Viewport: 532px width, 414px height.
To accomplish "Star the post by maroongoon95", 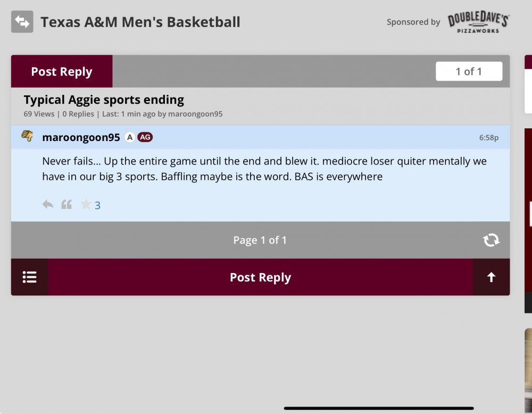I will coord(85,204).
